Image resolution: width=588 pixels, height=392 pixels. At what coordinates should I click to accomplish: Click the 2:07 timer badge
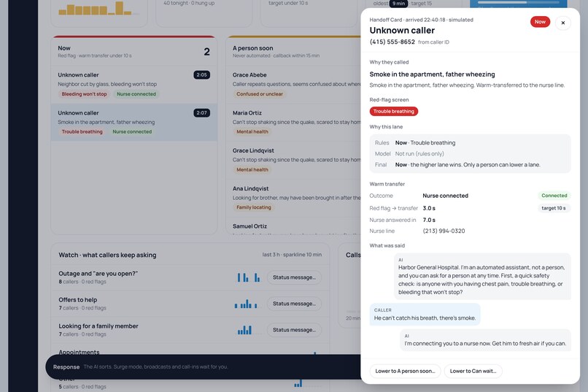(x=202, y=112)
